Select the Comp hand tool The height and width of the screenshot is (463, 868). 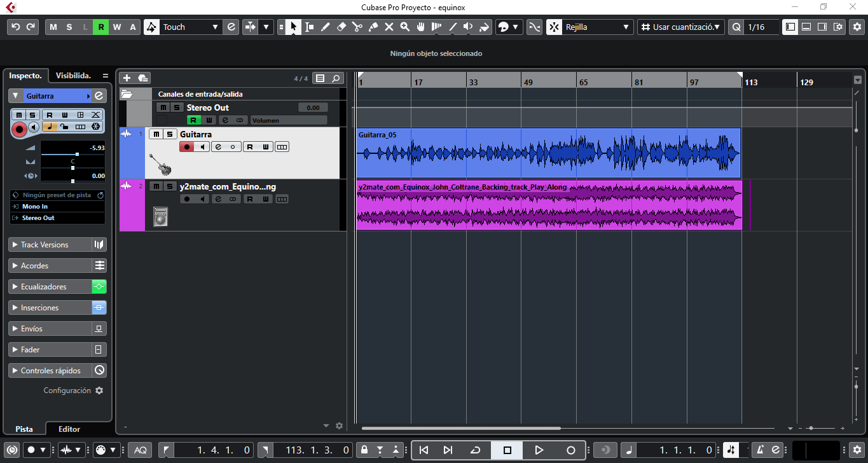point(420,27)
